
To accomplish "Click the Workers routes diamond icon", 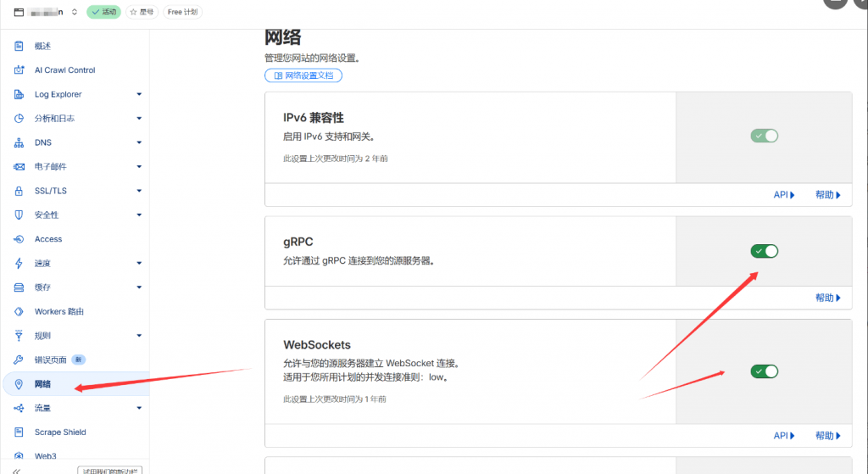I will [19, 312].
